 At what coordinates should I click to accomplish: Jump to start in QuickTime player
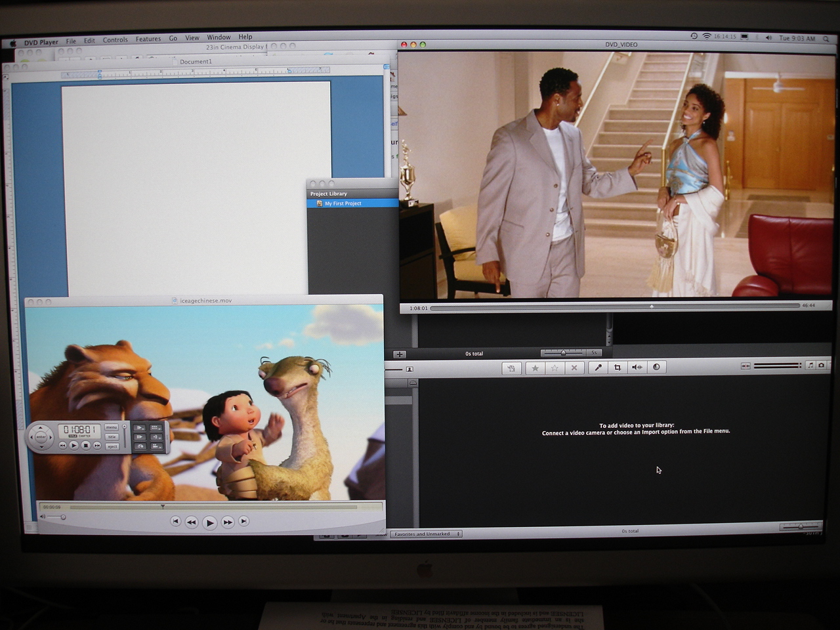pyautogui.click(x=175, y=521)
